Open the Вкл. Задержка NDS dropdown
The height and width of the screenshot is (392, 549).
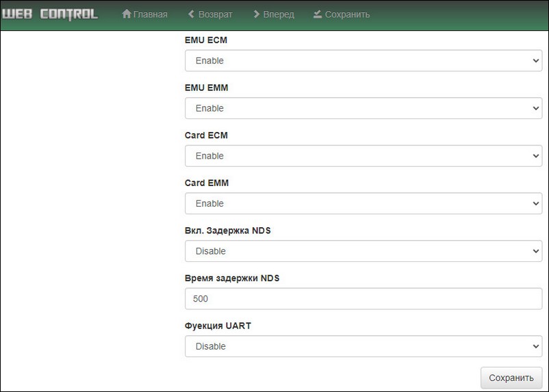point(363,251)
